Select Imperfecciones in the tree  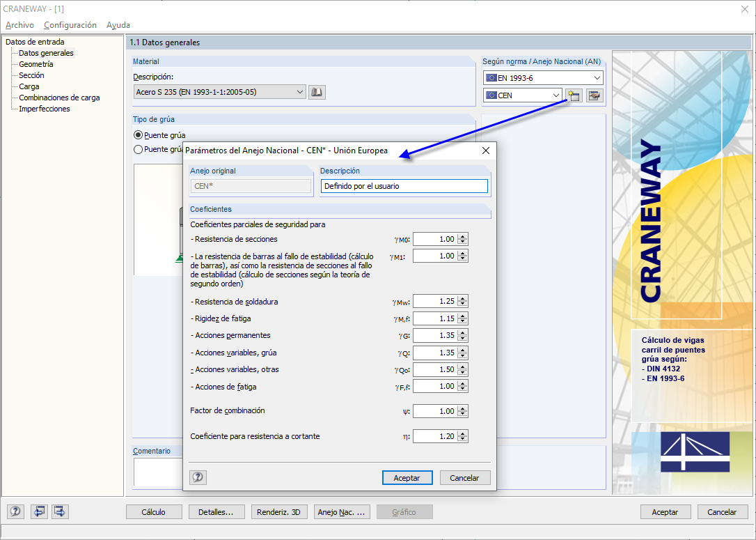pyautogui.click(x=45, y=109)
